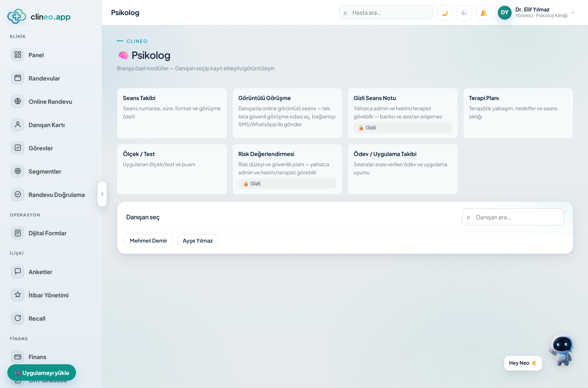Image resolution: width=588 pixels, height=388 pixels.
Task: Open the DY user avatar menu
Action: click(x=504, y=13)
